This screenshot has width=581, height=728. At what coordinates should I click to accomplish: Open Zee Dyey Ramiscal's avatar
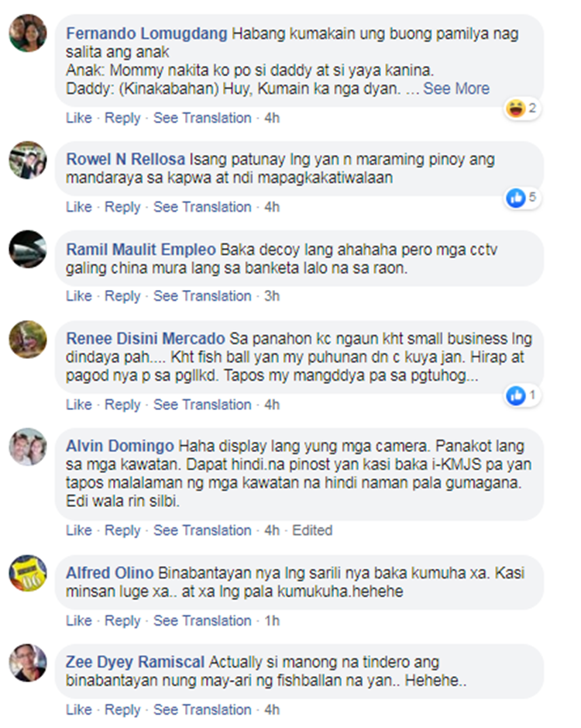pyautogui.click(x=28, y=663)
